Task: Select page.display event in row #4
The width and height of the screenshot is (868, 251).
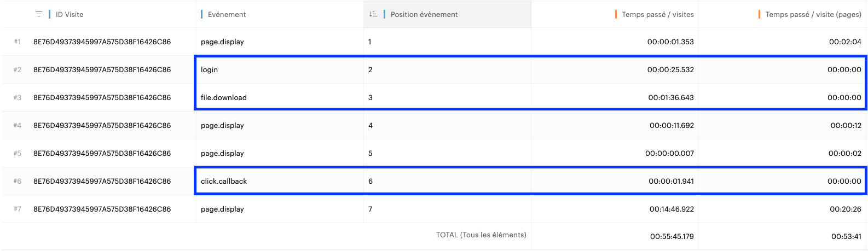Action: coord(222,125)
